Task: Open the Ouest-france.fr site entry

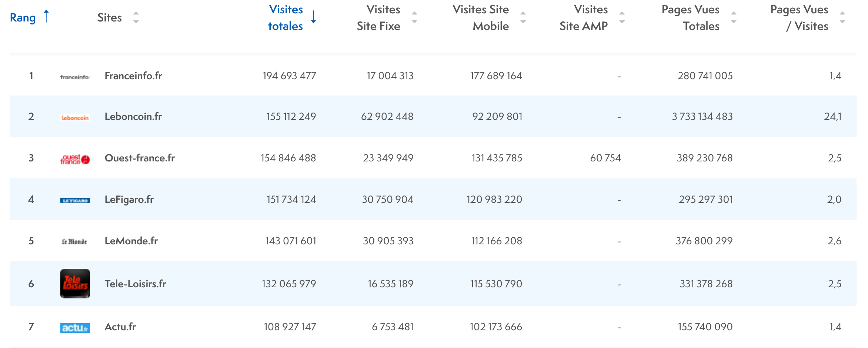Action: pyautogui.click(x=140, y=158)
